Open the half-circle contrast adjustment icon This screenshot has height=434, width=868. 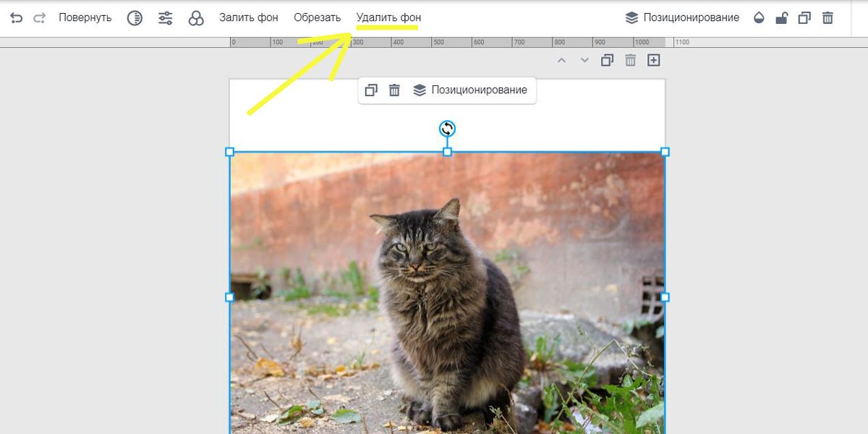pos(135,18)
